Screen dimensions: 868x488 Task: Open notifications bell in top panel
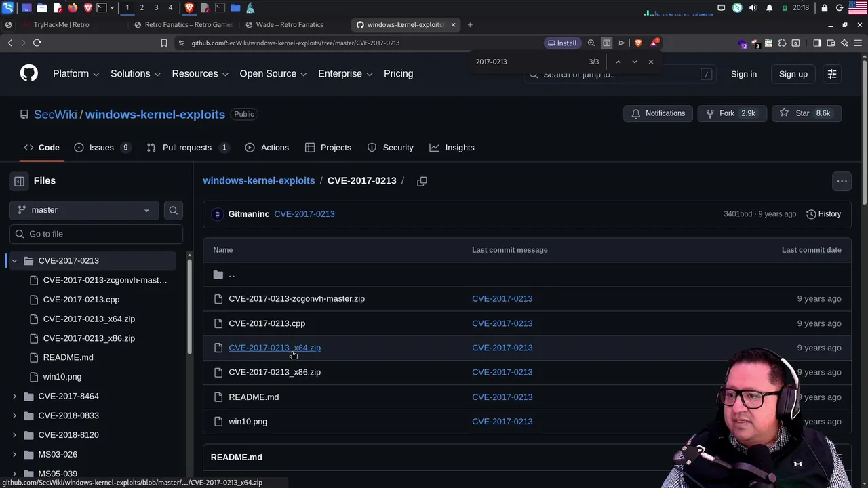[769, 7]
